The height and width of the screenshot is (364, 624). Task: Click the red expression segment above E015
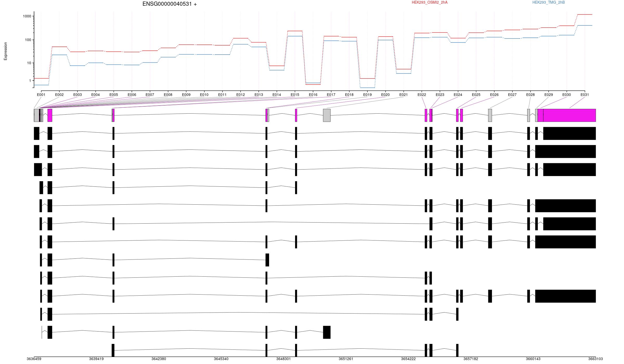[295, 31]
